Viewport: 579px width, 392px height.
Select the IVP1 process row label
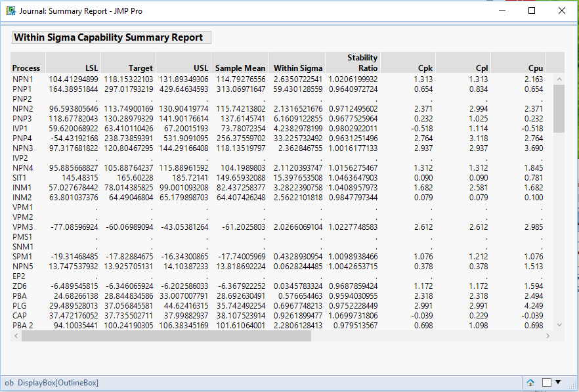click(20, 129)
